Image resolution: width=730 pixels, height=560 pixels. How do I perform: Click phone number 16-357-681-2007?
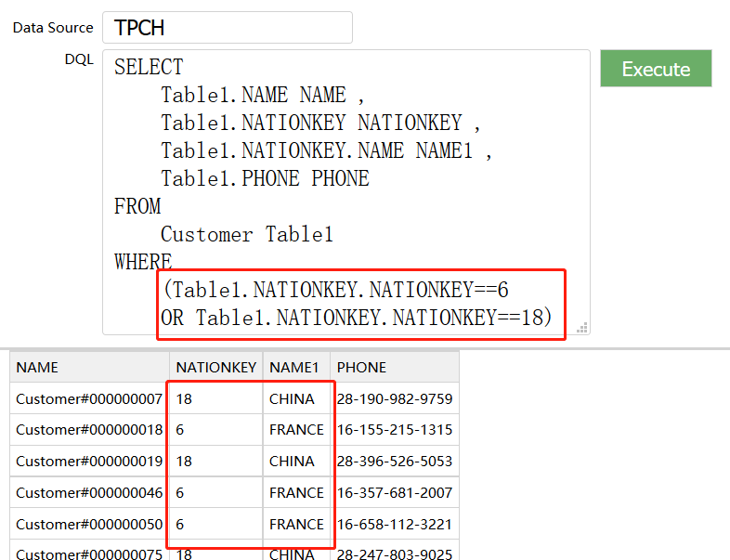click(x=395, y=492)
